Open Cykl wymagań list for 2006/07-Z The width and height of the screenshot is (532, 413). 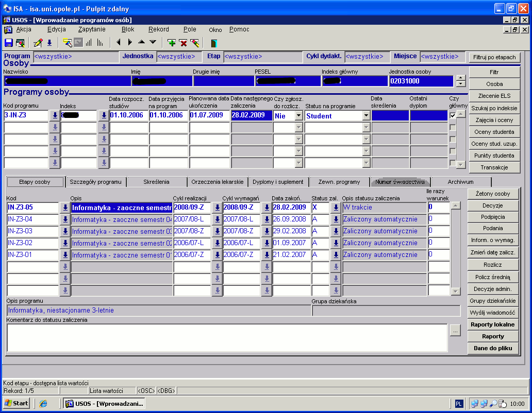(267, 255)
